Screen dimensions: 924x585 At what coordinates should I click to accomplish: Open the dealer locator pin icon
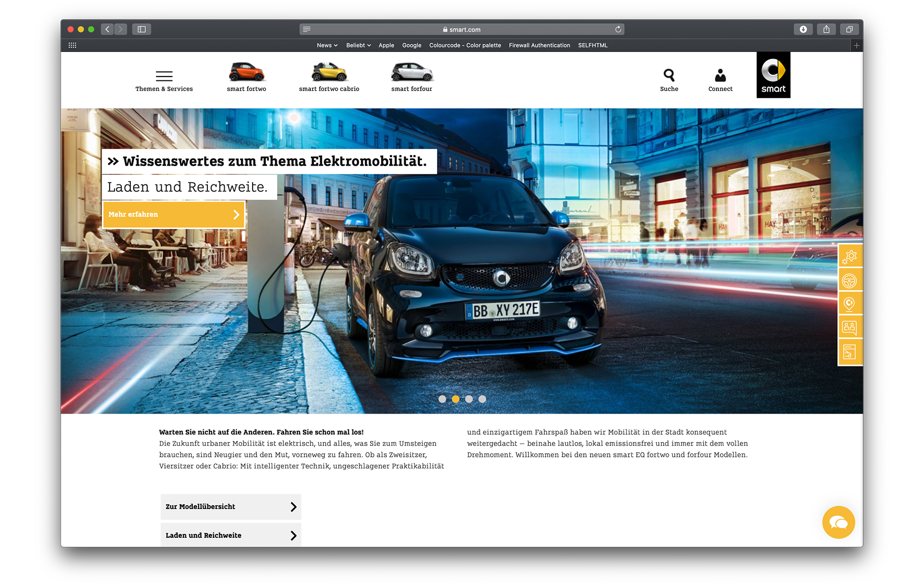tap(850, 304)
